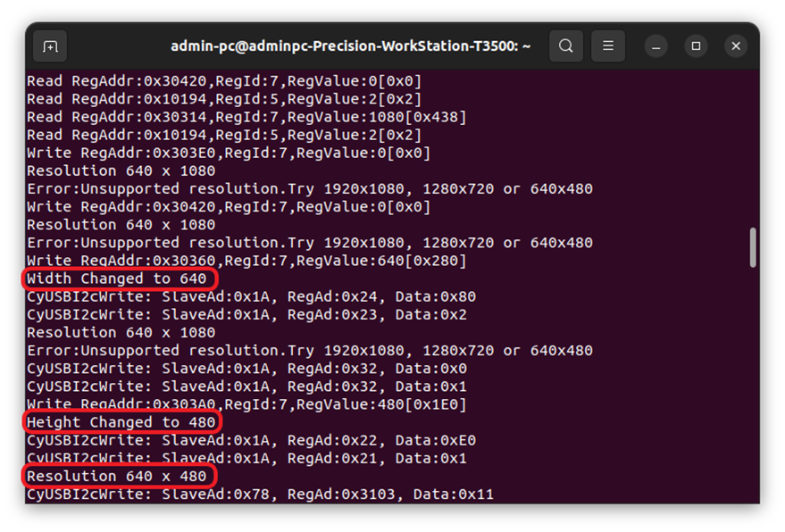Click the CyUSBI2cWrite RegAd:0x24 line
785x532 pixels.
pos(251,296)
